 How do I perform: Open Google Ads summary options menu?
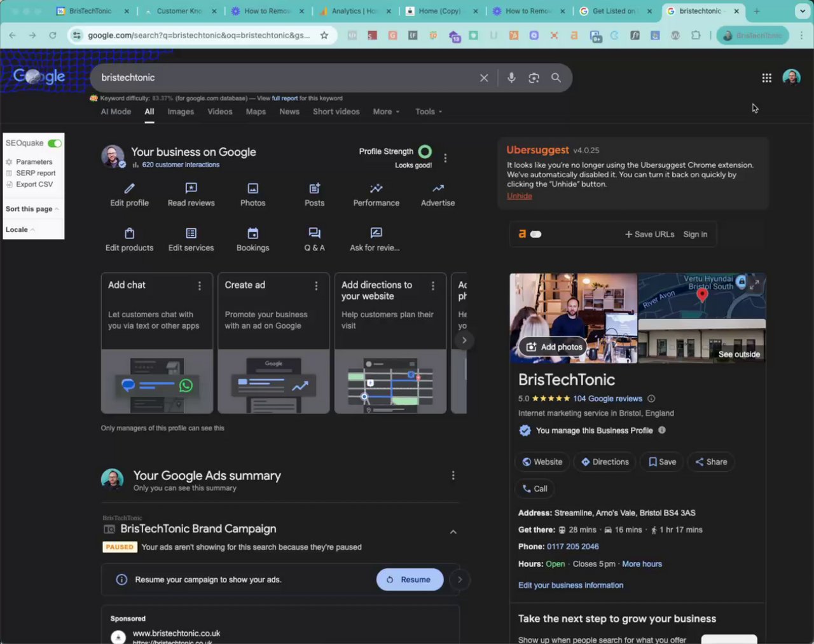453,476
